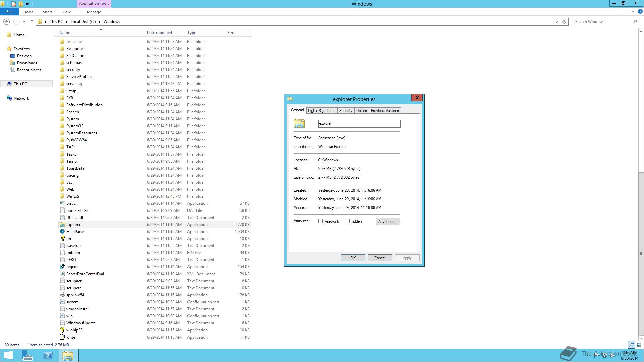Viewport: 644px width, 362px height.
Task: Go back with the Back arrow button
Action: (x=6, y=22)
